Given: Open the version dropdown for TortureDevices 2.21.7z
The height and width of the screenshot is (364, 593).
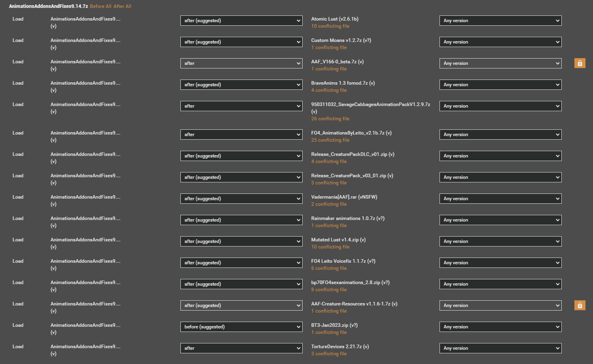Looking at the screenshot, I should tap(500, 348).
